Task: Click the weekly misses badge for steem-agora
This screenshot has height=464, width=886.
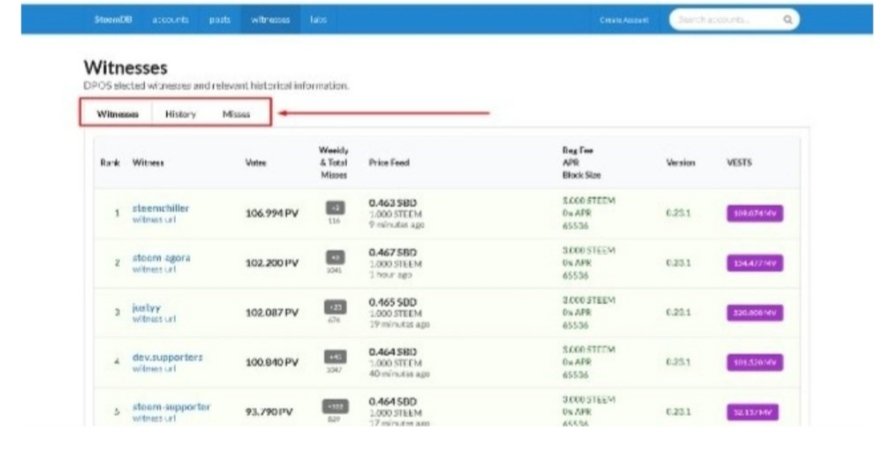Action: click(x=335, y=258)
